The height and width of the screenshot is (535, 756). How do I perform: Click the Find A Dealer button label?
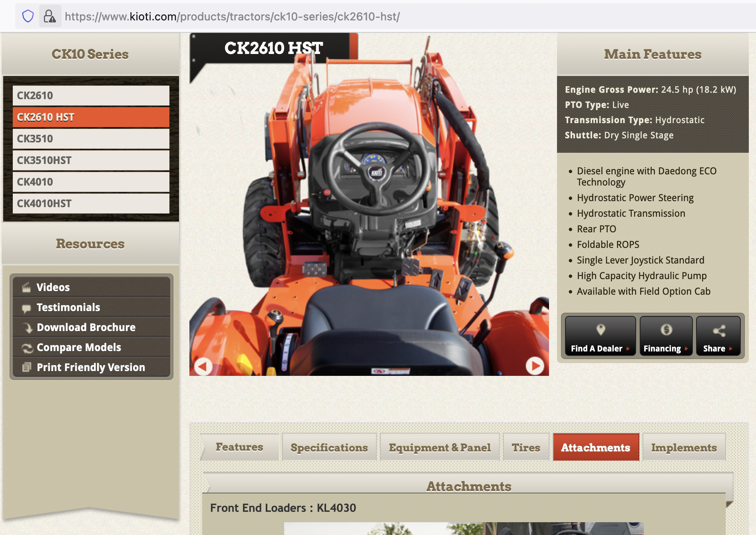[x=597, y=349]
